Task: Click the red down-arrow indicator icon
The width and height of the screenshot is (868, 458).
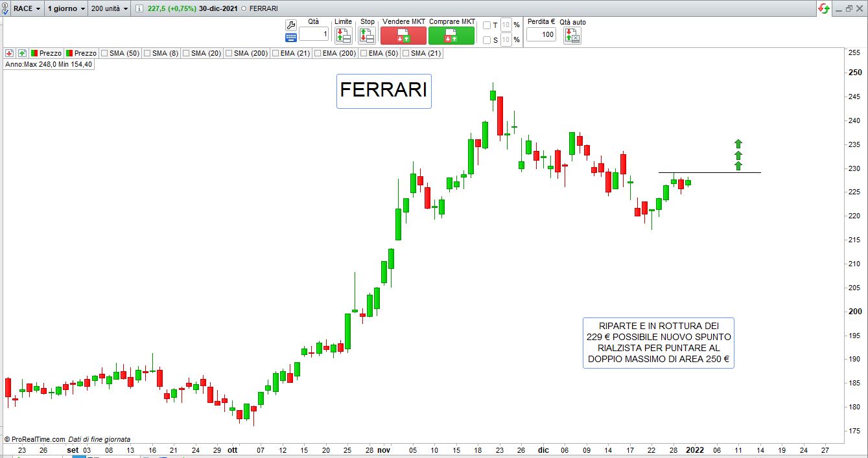Action: tap(10, 53)
